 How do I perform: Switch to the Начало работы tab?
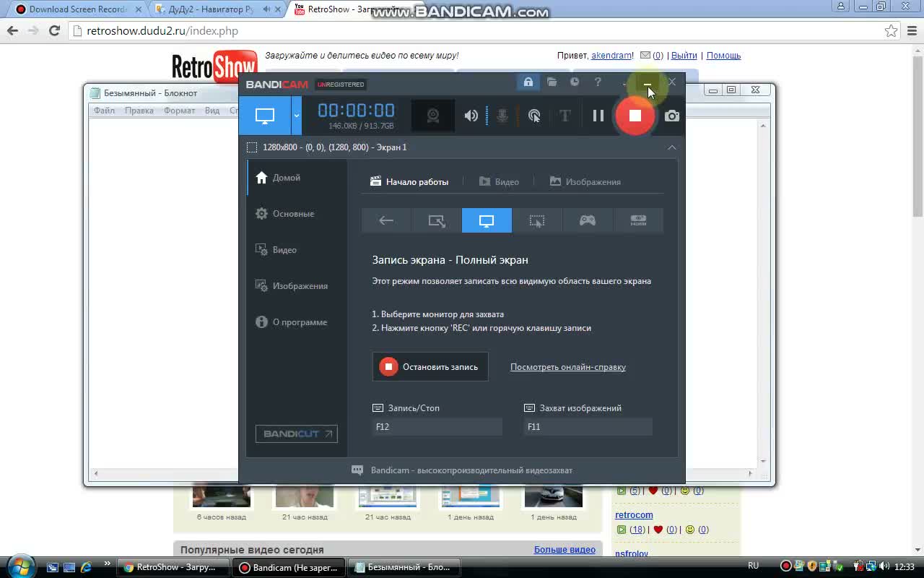[409, 181]
